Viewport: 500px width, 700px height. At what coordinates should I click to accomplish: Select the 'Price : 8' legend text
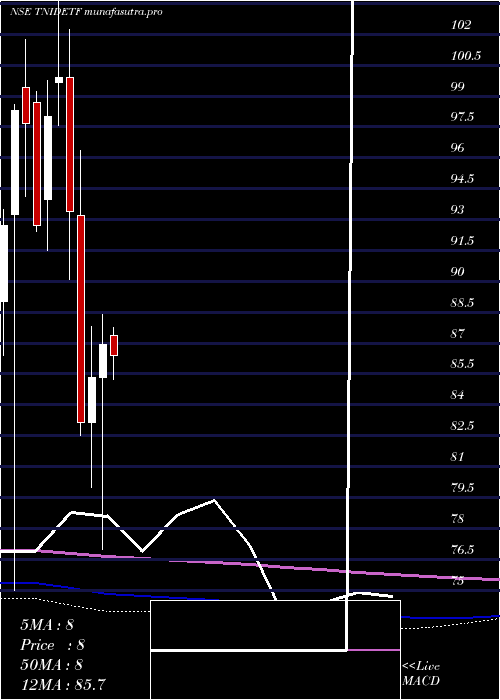[x=52, y=645]
